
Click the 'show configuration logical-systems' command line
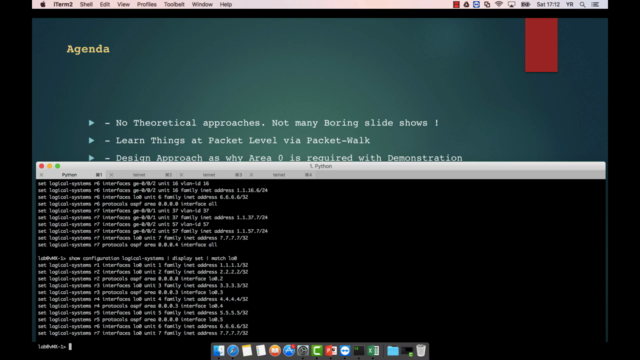tap(137, 258)
